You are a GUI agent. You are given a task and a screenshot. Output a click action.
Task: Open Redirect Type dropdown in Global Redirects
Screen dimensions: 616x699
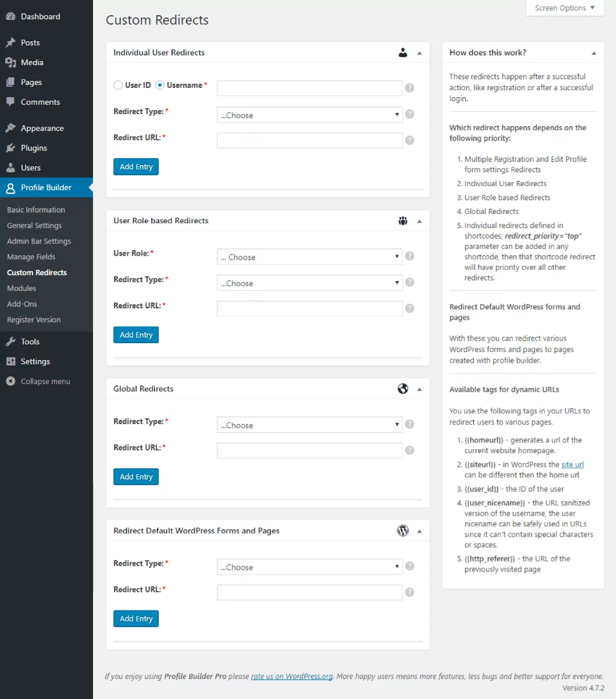pos(310,425)
